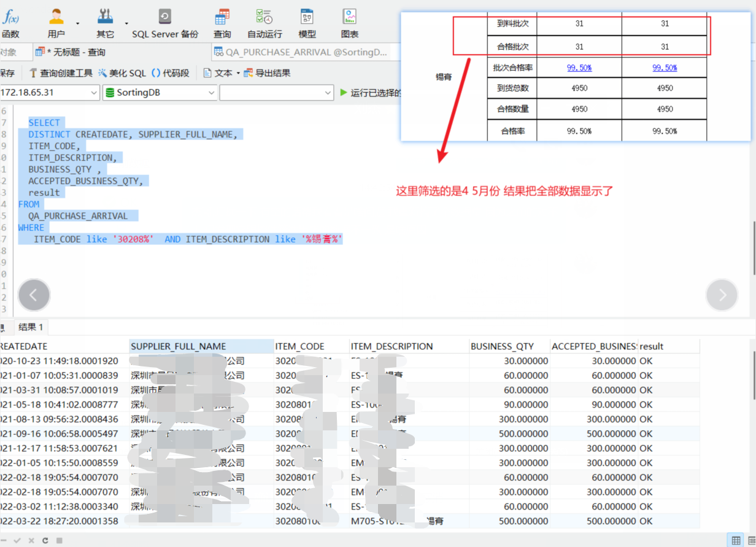Click 美化 SQL to beautify the query
This screenshot has width=756, height=547.
pyautogui.click(x=122, y=73)
